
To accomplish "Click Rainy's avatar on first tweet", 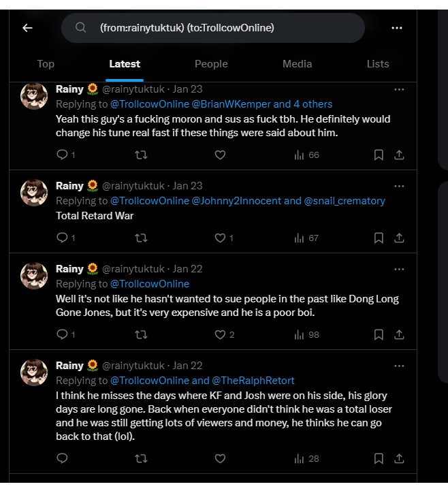I will 34,95.
